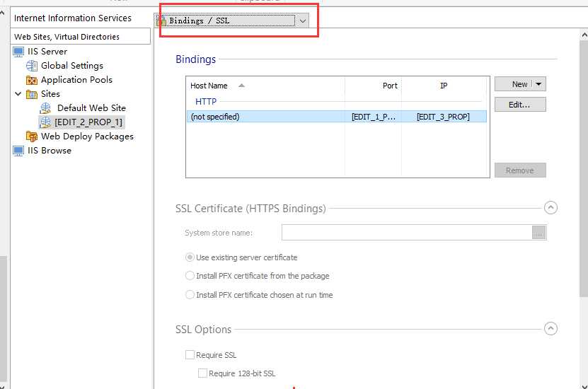The image size is (588, 389).
Task: Click the IP column header
Action: tap(444, 86)
